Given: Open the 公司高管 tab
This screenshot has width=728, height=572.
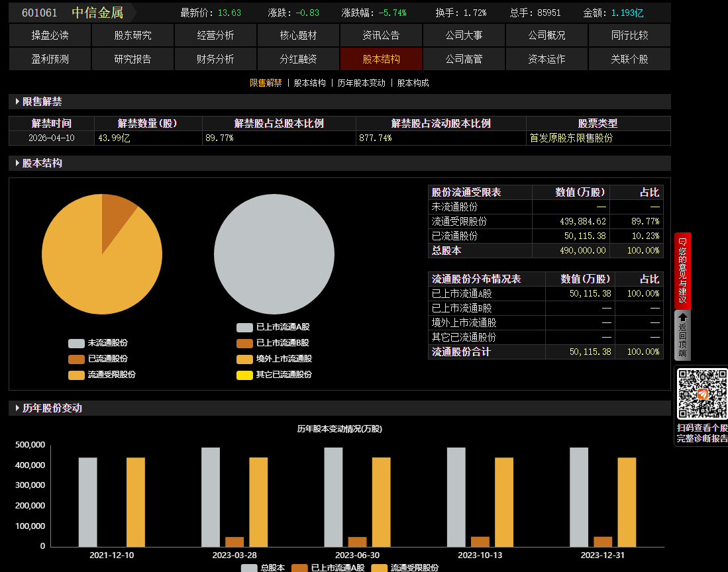Looking at the screenshot, I should (464, 59).
